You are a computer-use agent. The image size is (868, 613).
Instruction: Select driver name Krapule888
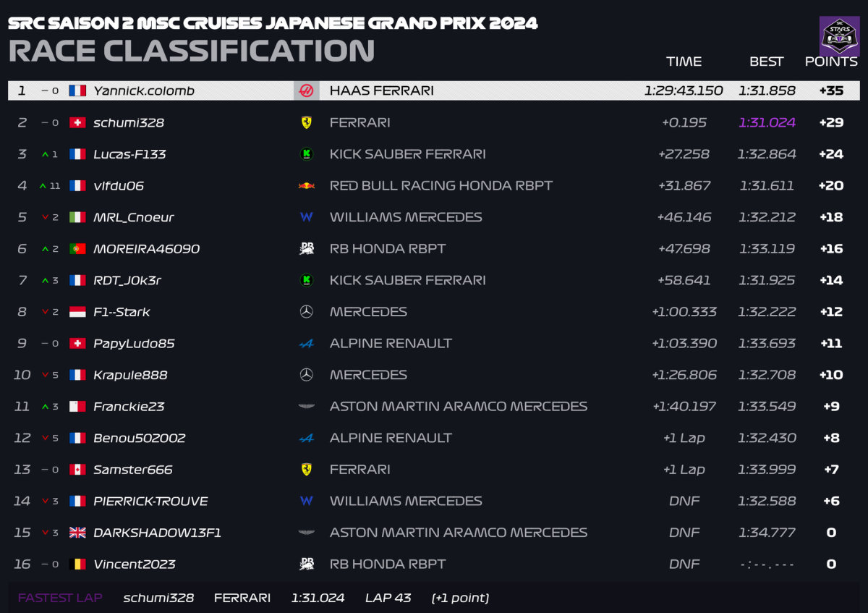[x=130, y=375]
